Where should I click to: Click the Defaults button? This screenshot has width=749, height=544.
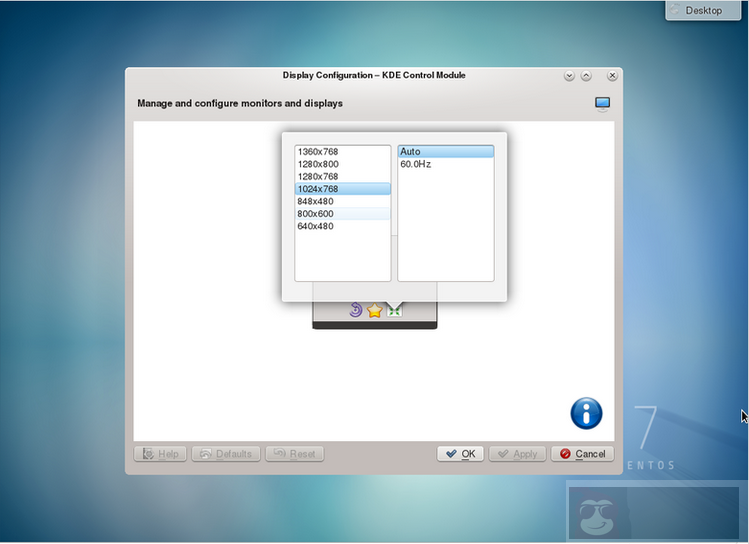226,454
